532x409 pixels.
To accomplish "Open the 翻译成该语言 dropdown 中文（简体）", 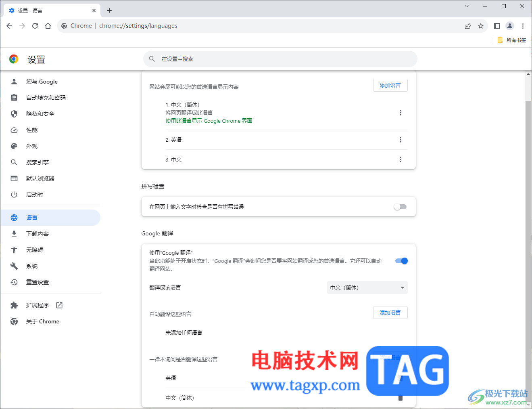I will click(367, 287).
